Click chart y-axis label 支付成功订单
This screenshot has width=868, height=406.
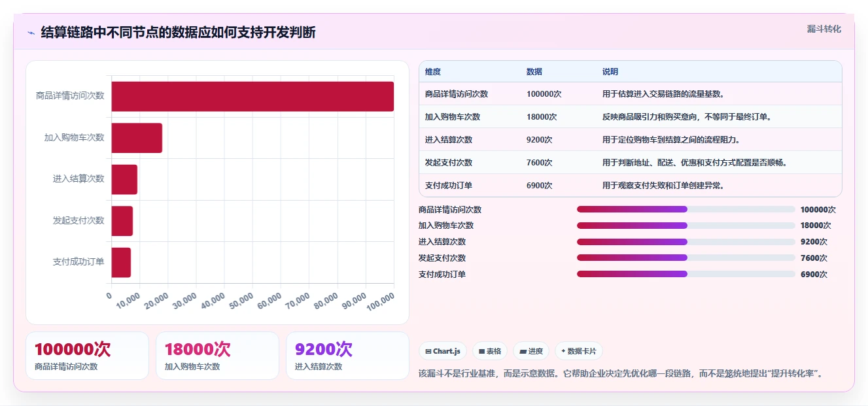pyautogui.click(x=78, y=262)
